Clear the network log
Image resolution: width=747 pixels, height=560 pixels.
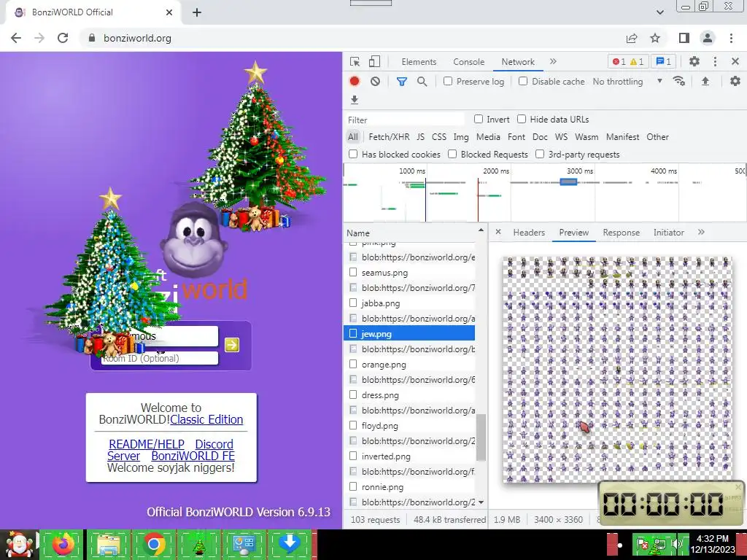tap(376, 81)
